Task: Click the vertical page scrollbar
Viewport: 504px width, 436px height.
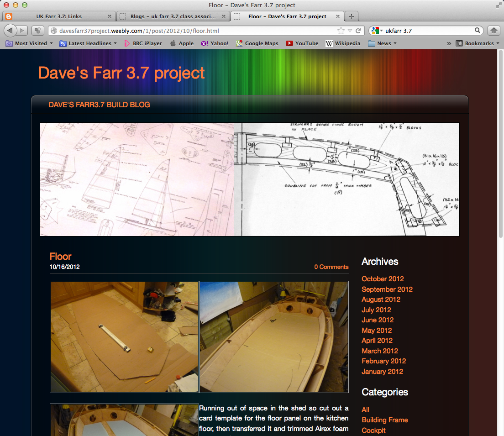Action: [500, 144]
